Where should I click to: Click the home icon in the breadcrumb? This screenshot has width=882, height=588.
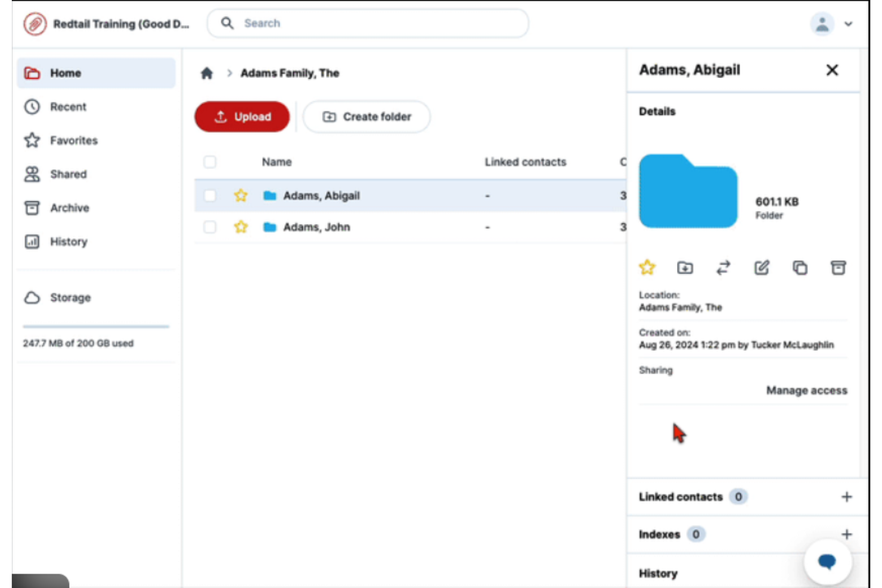[207, 73]
